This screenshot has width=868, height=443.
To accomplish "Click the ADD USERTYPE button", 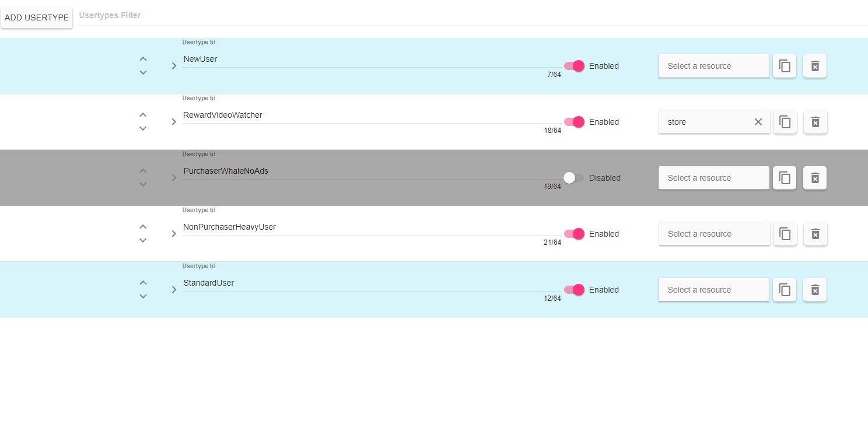I will click(x=37, y=17).
